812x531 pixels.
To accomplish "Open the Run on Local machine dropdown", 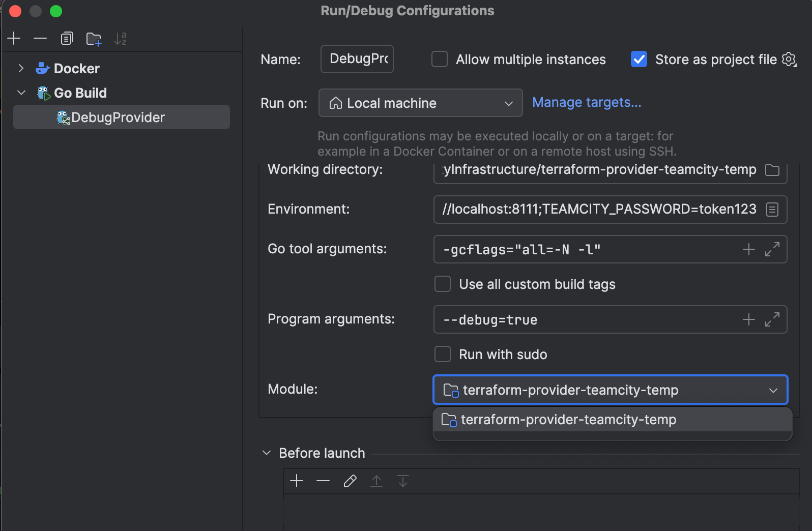I will tap(421, 103).
